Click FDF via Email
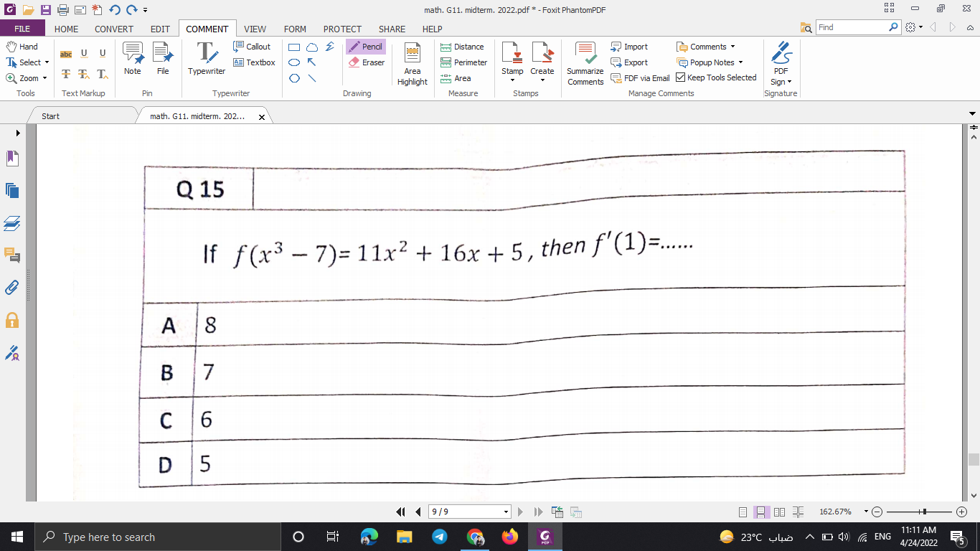Image resolution: width=980 pixels, height=551 pixels. [640, 77]
